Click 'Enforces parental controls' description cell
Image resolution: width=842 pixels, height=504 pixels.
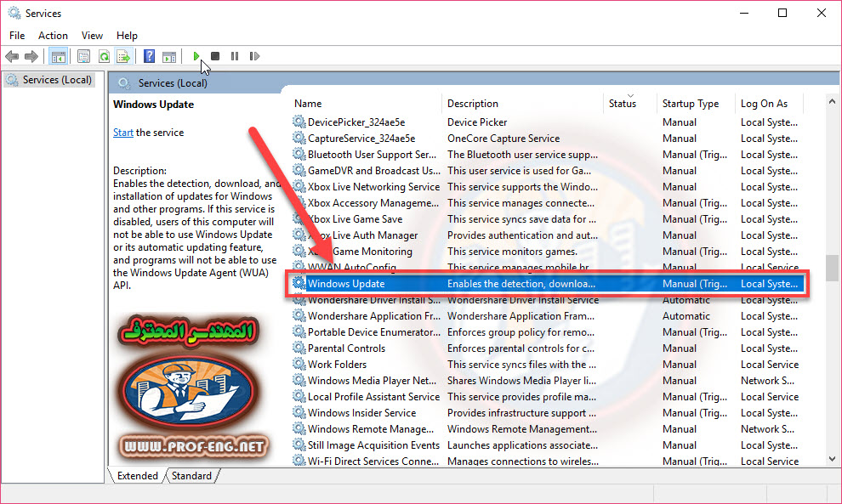[x=521, y=348]
